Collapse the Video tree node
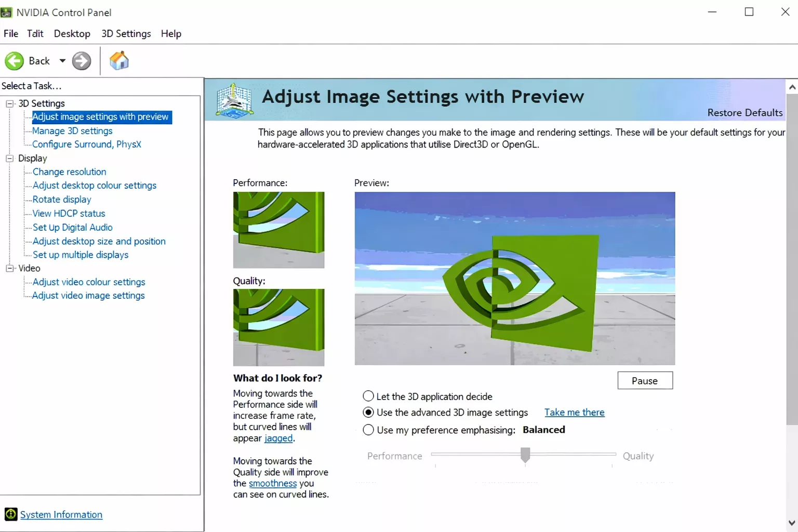The width and height of the screenshot is (798, 532). [x=9, y=268]
